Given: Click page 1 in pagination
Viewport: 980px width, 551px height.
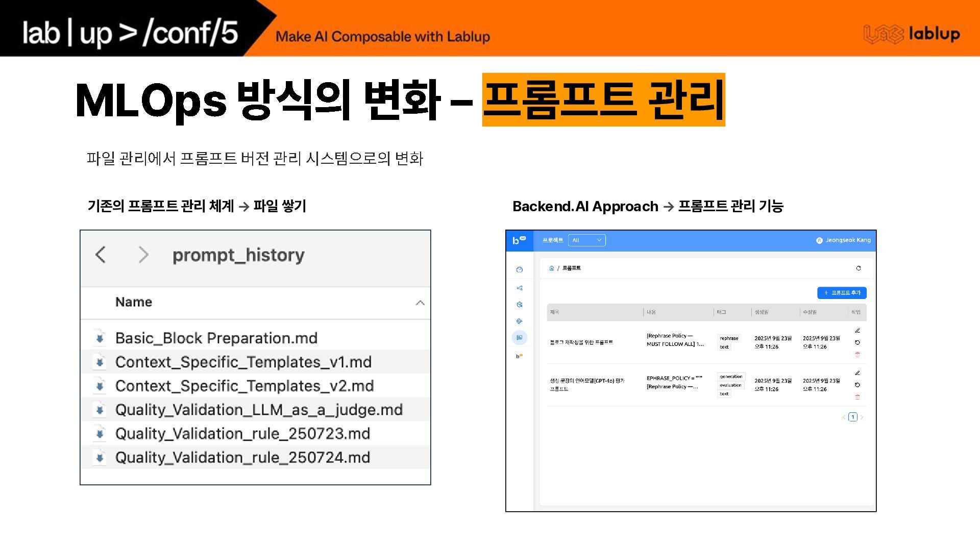Looking at the screenshot, I should [852, 417].
